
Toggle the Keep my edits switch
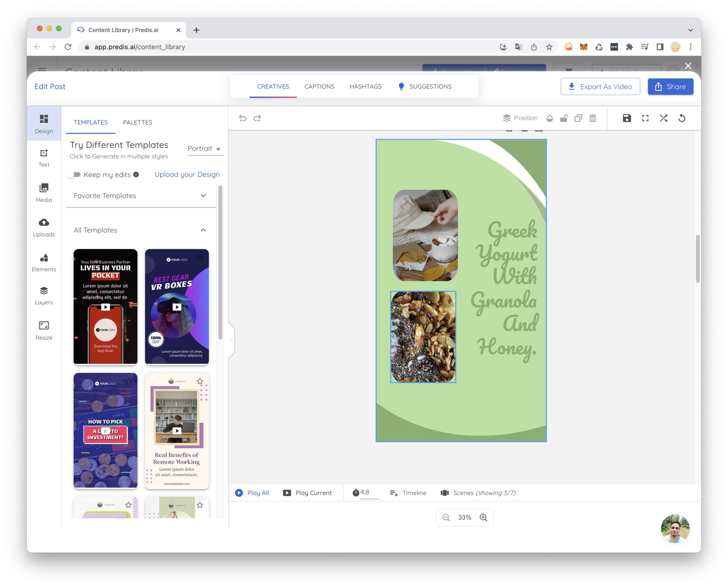(73, 174)
